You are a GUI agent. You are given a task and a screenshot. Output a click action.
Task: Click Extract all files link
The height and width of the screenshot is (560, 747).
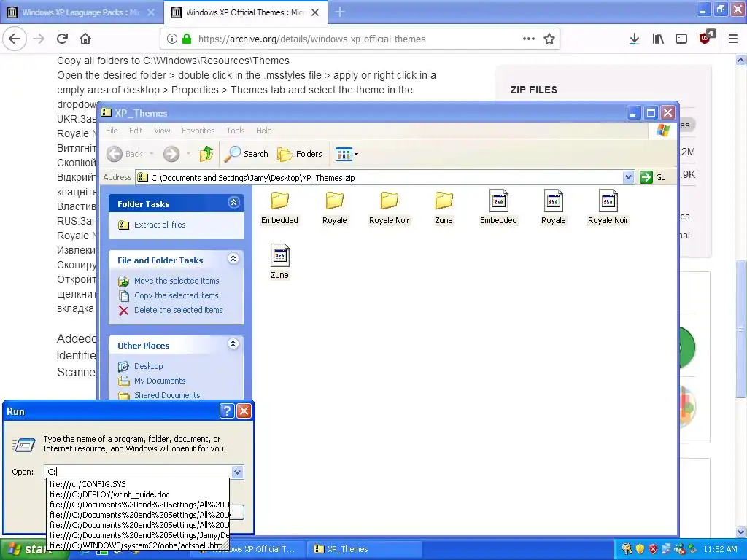[160, 225]
